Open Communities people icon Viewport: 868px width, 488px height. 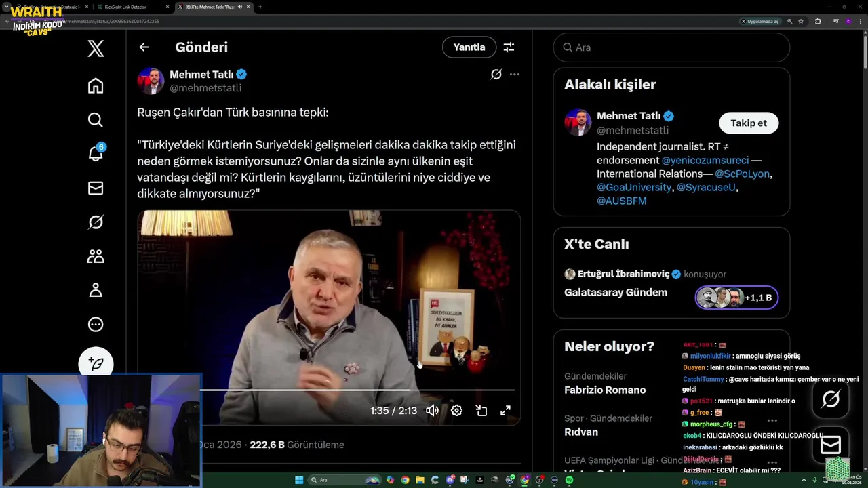tap(96, 256)
